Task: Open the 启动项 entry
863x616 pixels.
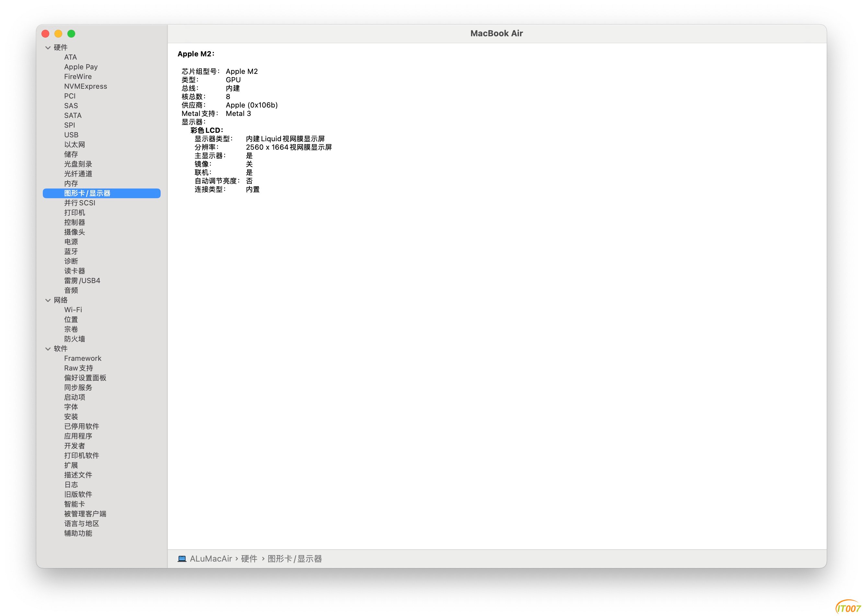Action: point(75,397)
